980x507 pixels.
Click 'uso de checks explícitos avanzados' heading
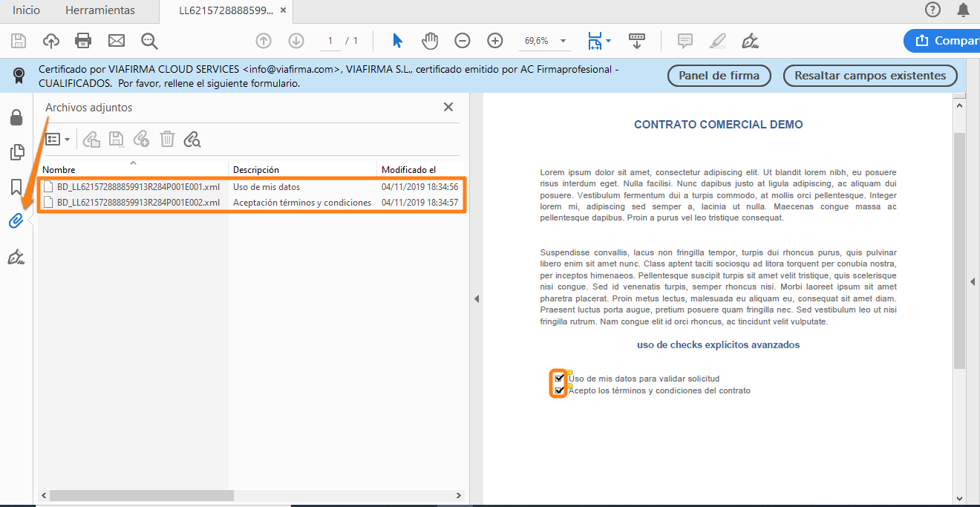[x=719, y=344]
